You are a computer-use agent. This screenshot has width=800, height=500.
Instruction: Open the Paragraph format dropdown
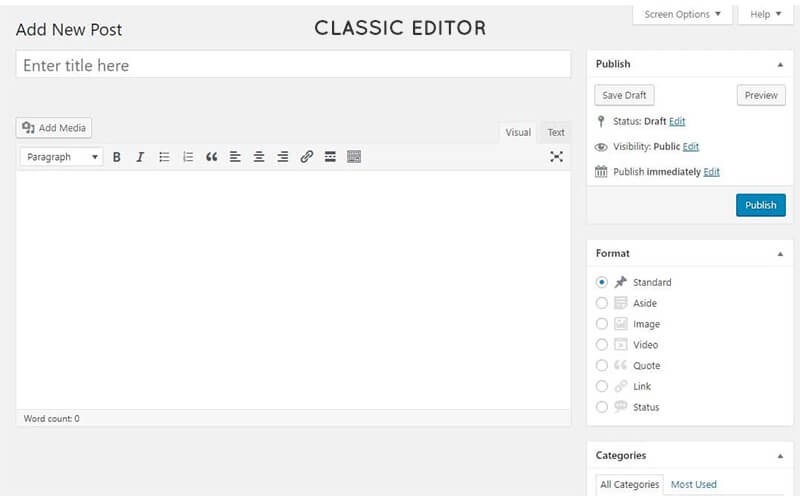[62, 157]
